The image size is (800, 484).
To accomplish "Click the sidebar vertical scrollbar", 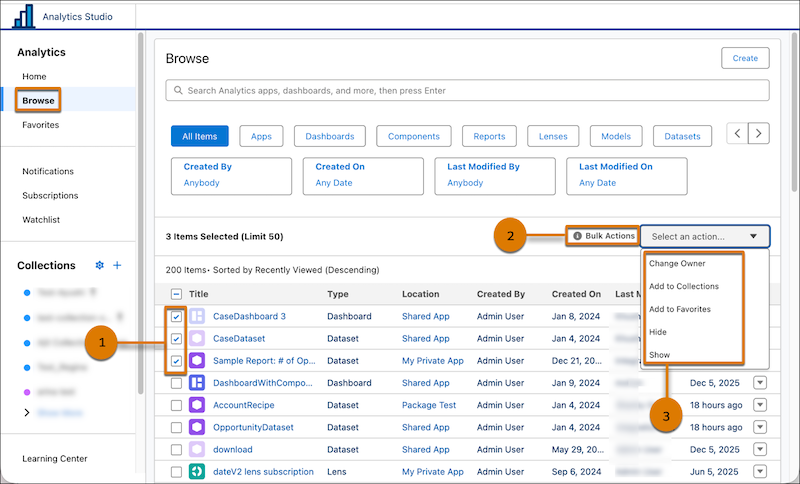I will tap(141, 213).
